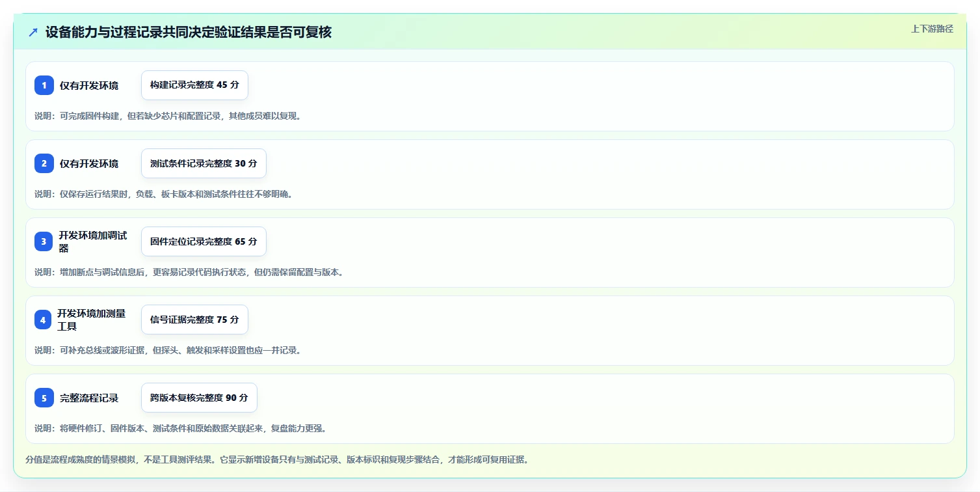
Task: Click 仅有开发环境 label in step 2
Action: tap(89, 163)
